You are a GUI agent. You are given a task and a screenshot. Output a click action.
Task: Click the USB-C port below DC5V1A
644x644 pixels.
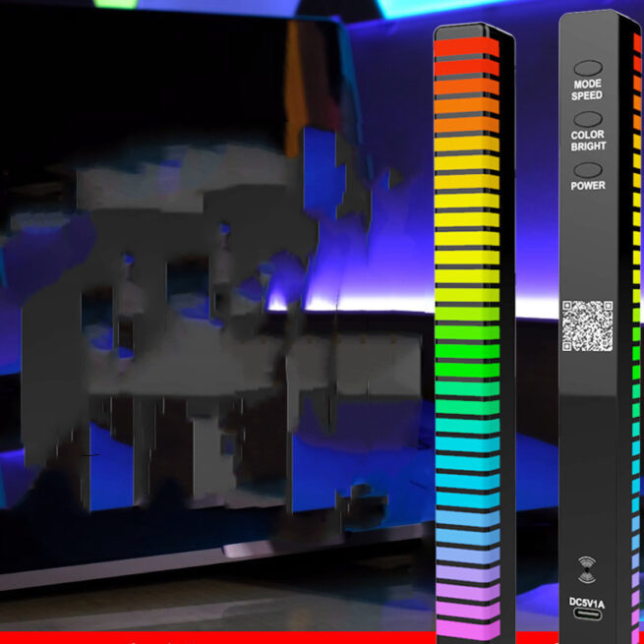[x=587, y=615]
